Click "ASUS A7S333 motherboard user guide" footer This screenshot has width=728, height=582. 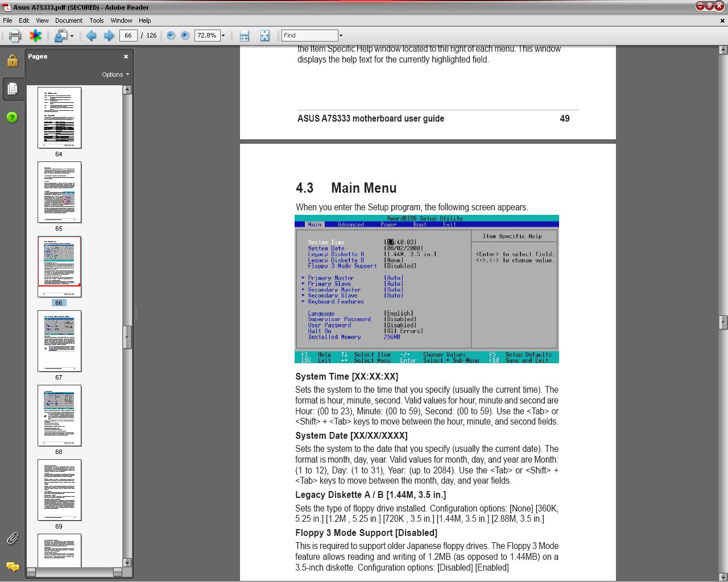pos(371,119)
